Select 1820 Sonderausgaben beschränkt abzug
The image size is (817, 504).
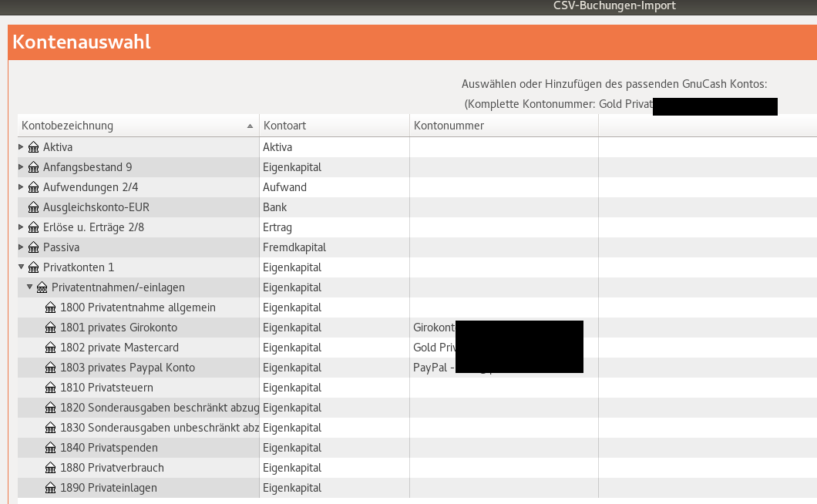pos(417,408)
